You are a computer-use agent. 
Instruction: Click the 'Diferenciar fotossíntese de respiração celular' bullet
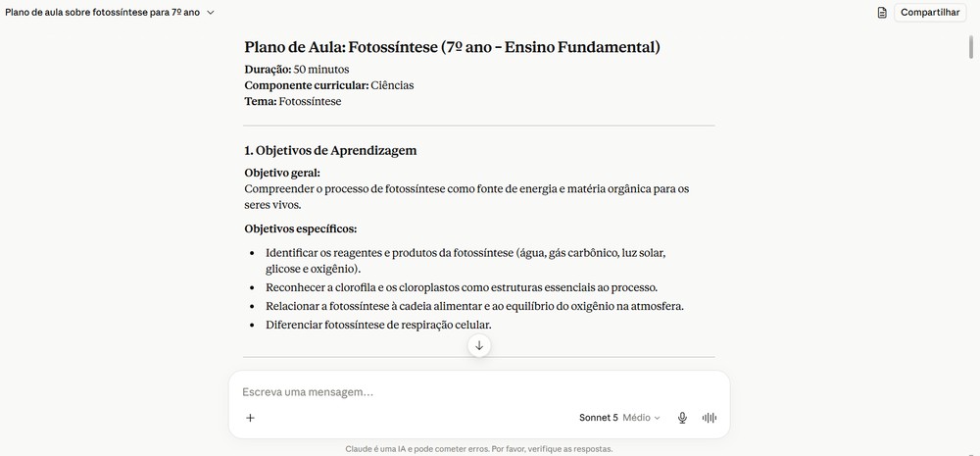coord(378,325)
